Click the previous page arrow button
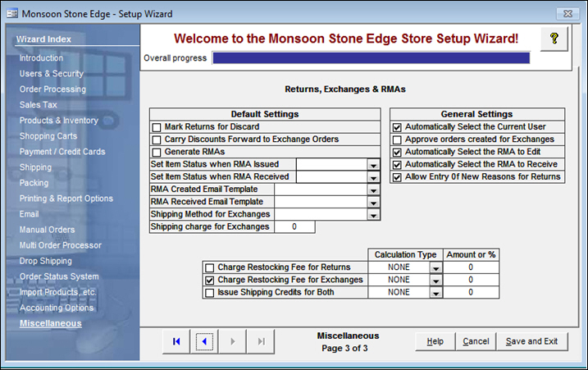Image resolution: width=588 pixels, height=370 pixels. (x=207, y=341)
